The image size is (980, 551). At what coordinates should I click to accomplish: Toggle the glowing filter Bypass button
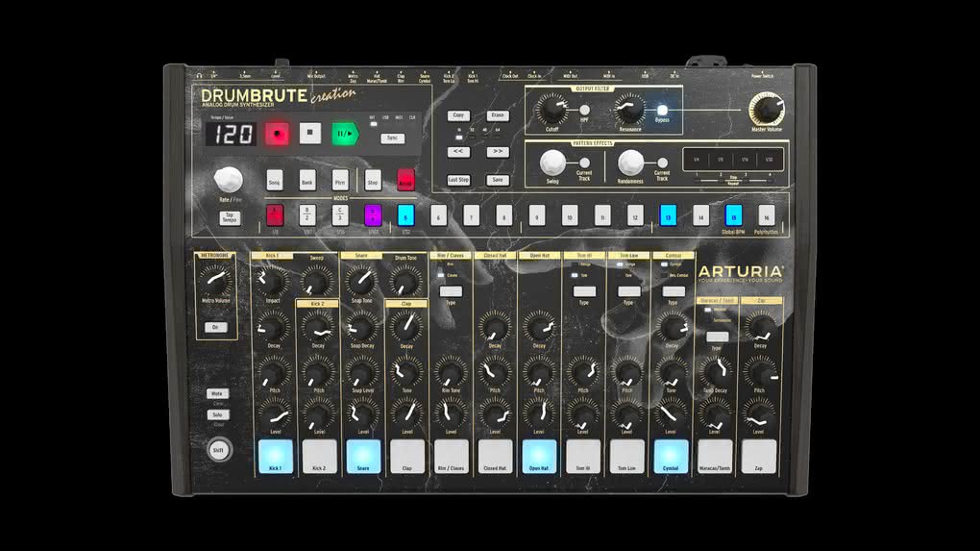pyautogui.click(x=662, y=111)
